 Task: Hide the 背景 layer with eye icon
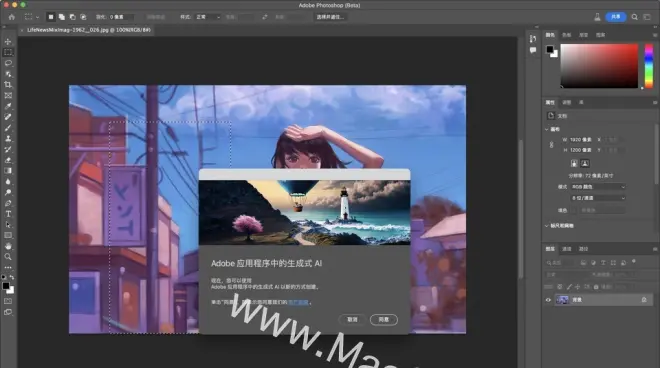click(x=548, y=300)
